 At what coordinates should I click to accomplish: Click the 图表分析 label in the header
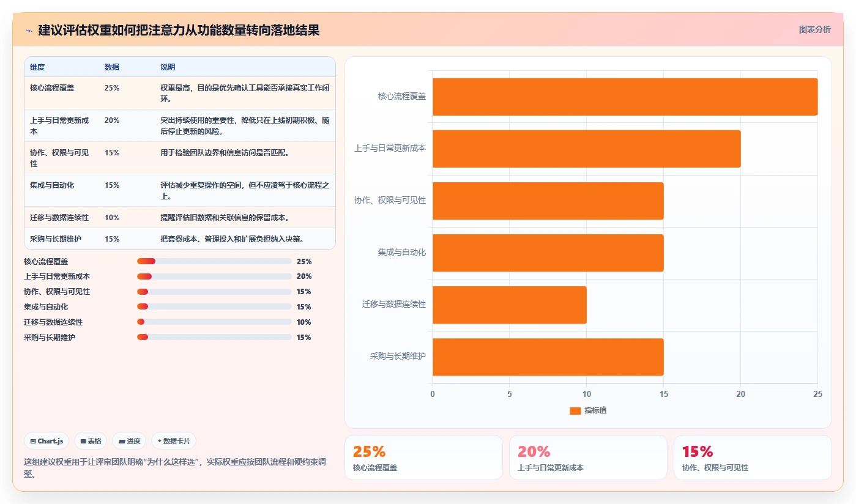coord(814,29)
